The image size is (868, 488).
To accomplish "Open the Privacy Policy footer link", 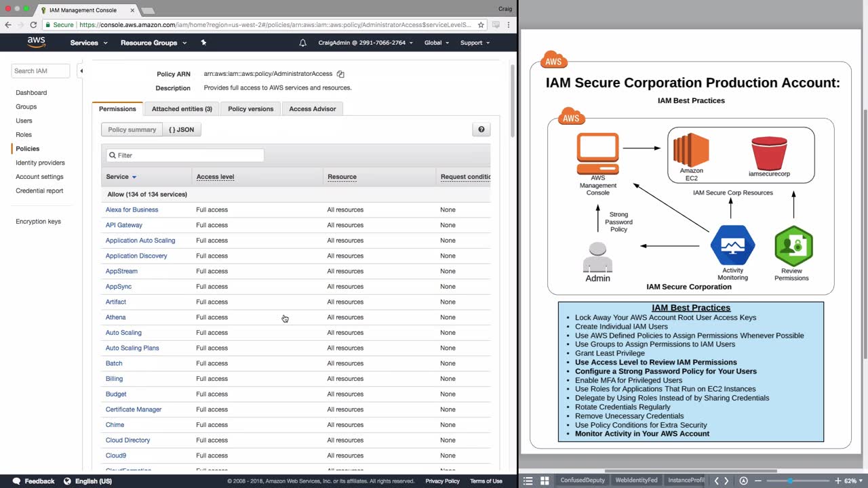I will point(443,481).
